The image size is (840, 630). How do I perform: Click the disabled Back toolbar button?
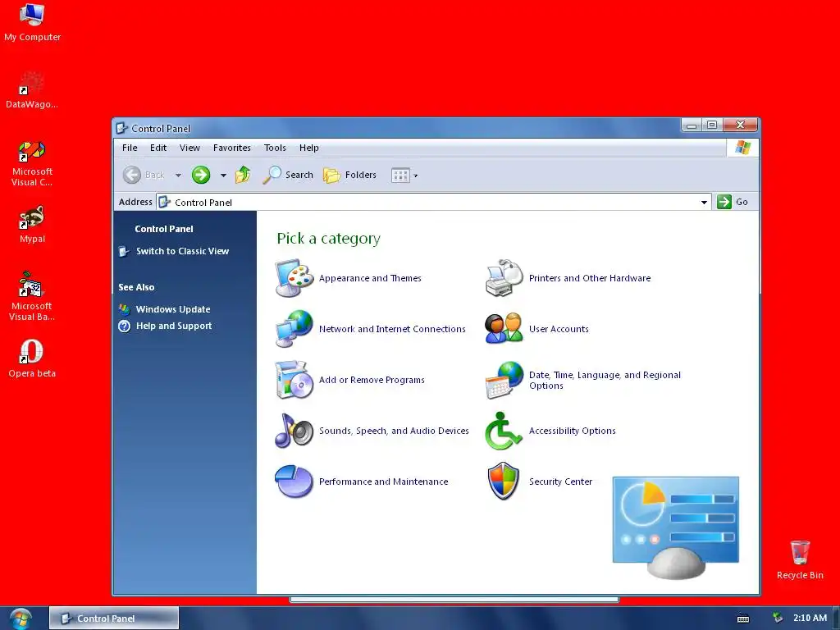coord(144,175)
